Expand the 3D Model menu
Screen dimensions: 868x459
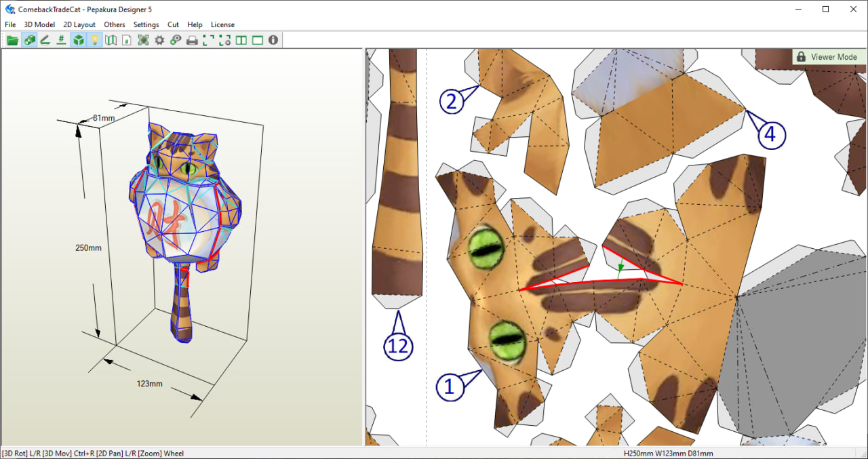39,24
